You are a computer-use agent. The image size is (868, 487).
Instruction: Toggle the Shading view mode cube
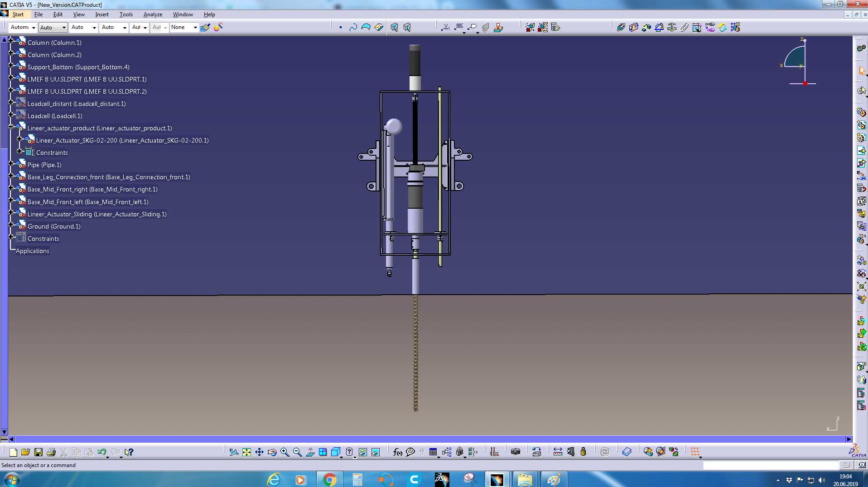336,452
